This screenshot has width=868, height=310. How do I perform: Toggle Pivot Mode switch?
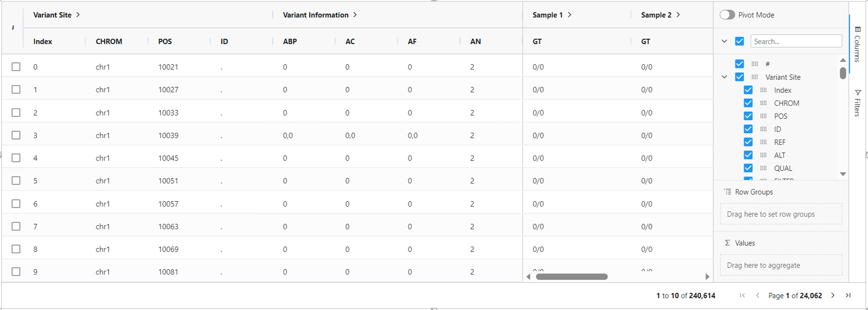point(727,15)
